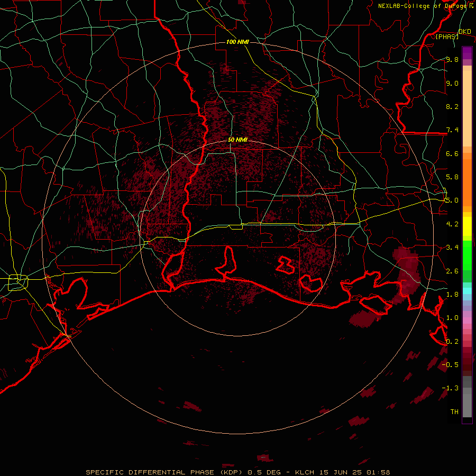This screenshot has height=476, width=476.
Task: Select the 1.8 scale value
Action: [x=452, y=294]
